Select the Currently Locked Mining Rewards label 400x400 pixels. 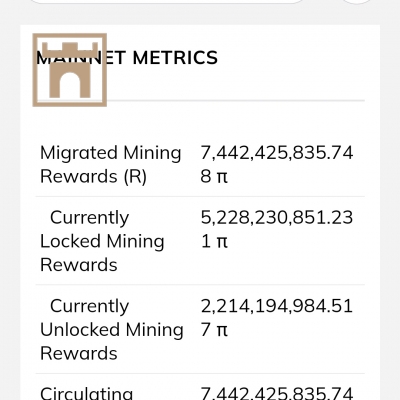tap(102, 241)
